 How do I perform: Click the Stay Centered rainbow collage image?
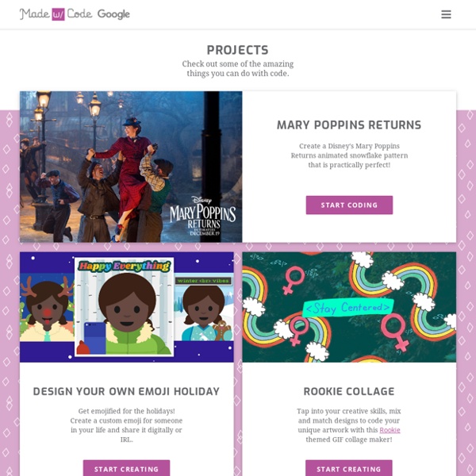click(x=349, y=307)
